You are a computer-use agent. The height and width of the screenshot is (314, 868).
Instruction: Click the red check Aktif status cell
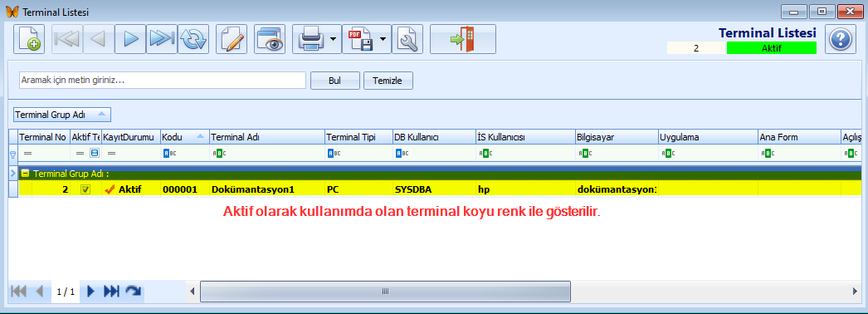[130, 189]
